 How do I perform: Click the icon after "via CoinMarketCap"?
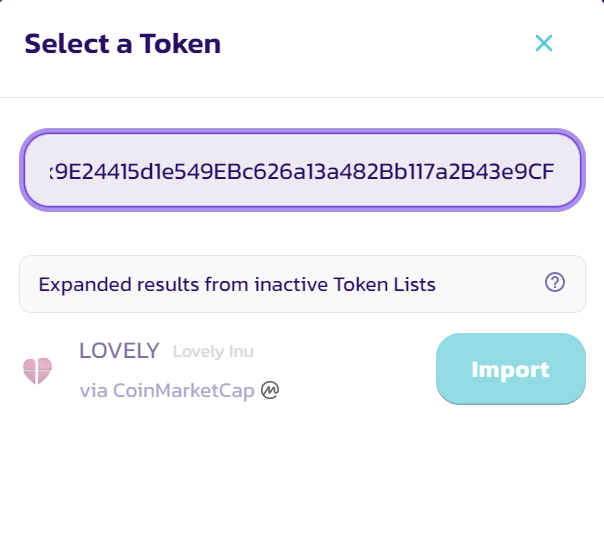point(269,390)
